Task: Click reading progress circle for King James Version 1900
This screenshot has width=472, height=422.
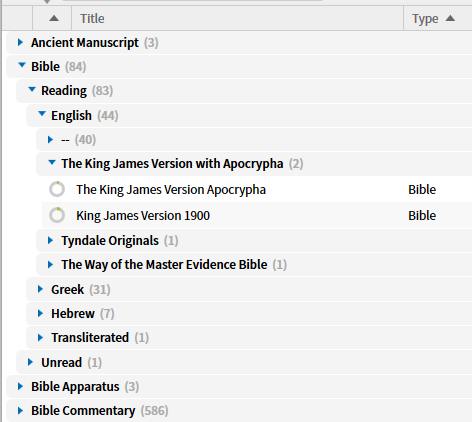Action: tap(57, 215)
